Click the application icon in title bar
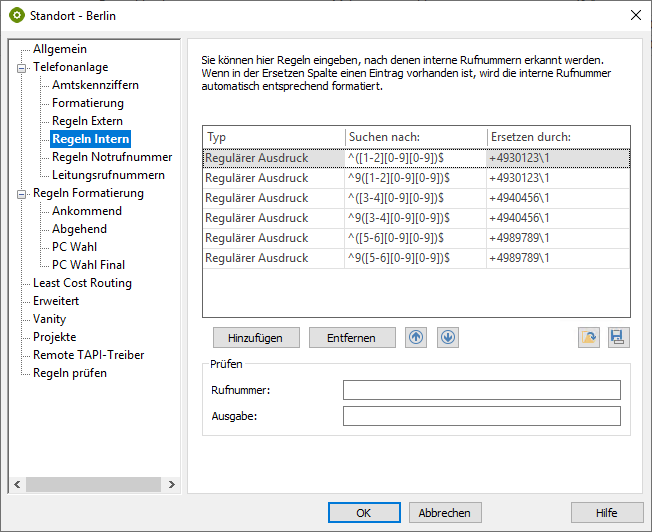Screen dimensions: 652x532 pos(17,15)
